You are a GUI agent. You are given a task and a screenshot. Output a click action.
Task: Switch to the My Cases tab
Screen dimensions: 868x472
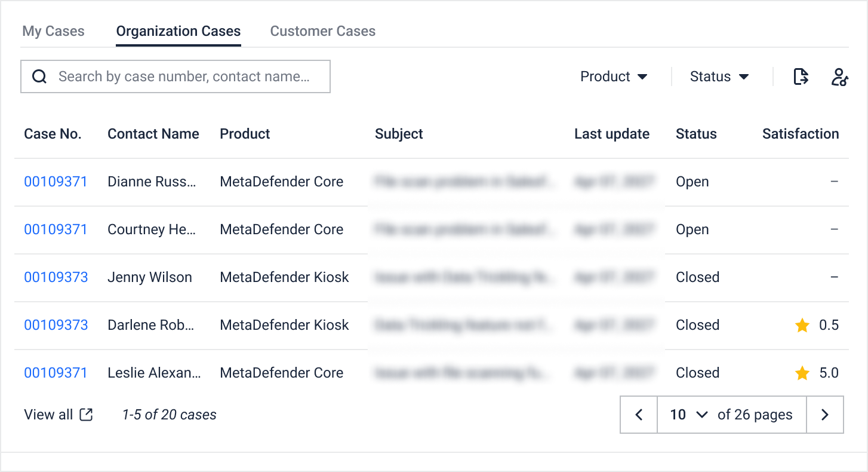[53, 31]
